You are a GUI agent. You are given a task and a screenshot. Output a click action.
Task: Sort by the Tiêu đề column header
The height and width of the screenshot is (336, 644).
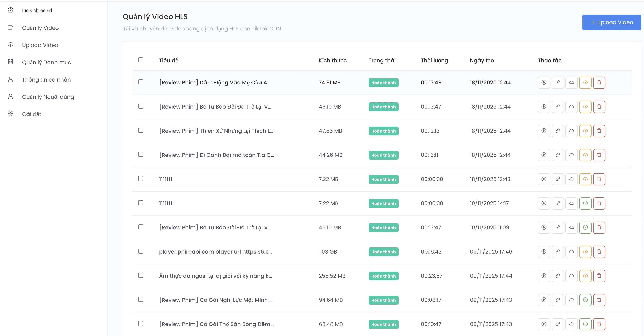point(169,60)
